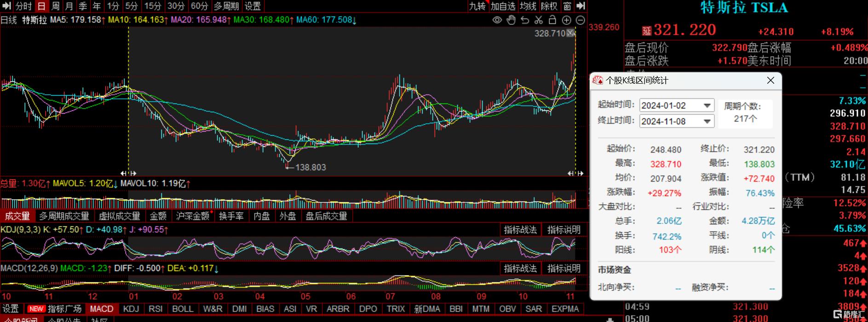Image resolution: width=868 pixels, height=322 pixels.
Task: Toggle the chart lock icon
Action: point(552,20)
